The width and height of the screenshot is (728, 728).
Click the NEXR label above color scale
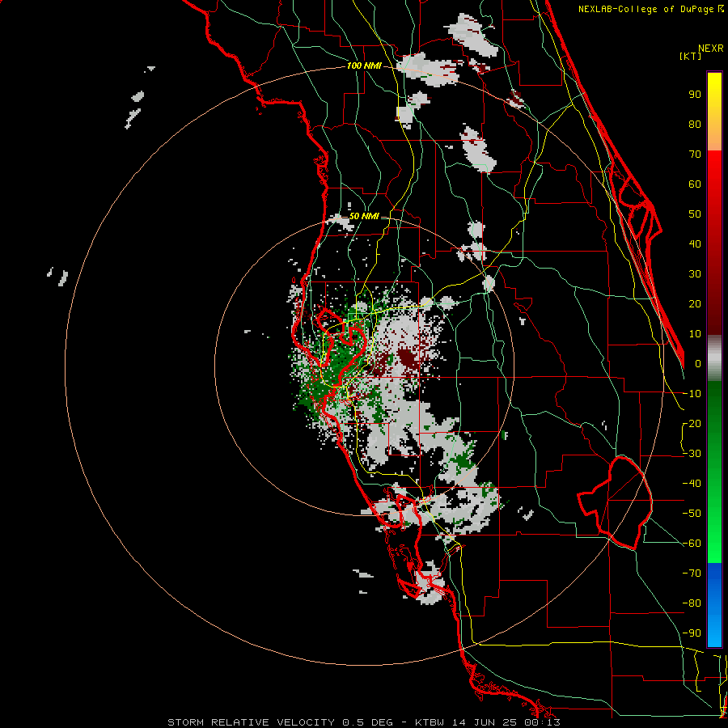click(x=710, y=49)
